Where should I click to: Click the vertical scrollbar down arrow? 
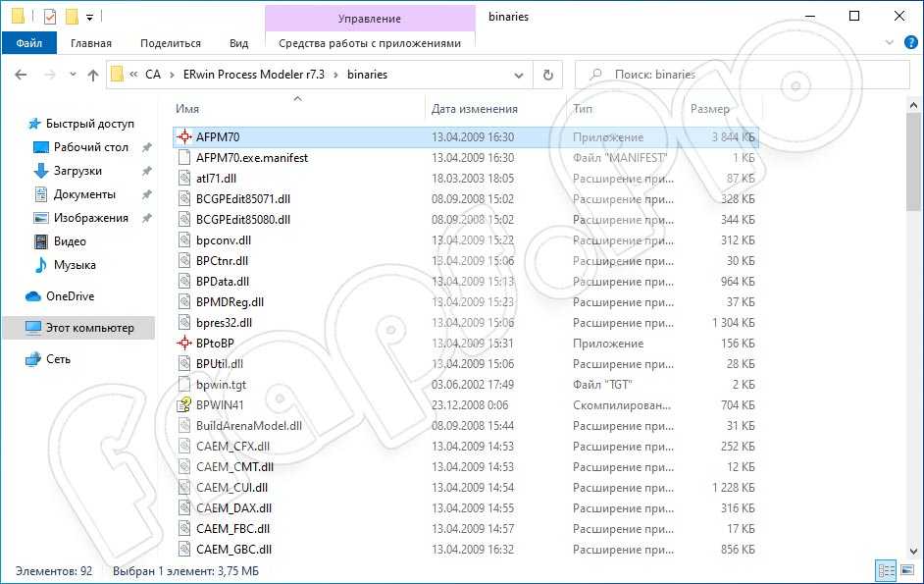[913, 552]
